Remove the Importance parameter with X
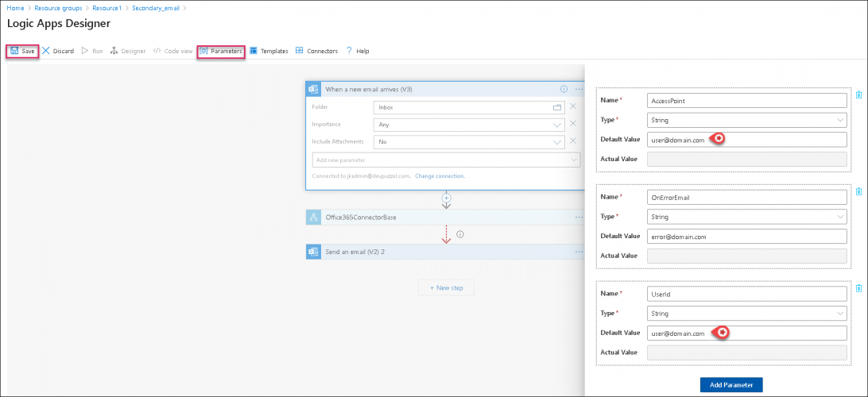868x397 pixels. tap(572, 124)
